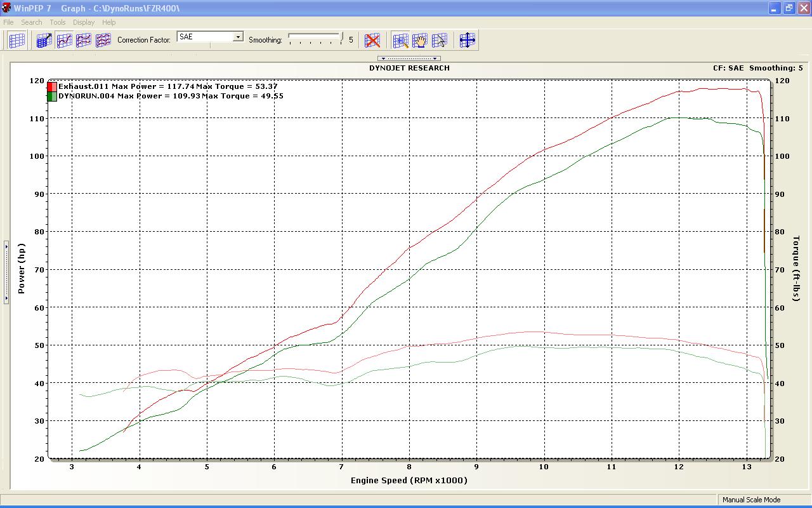Select the DYNORUN.004 legend entry text
The height and width of the screenshot is (508, 812).
click(x=171, y=97)
